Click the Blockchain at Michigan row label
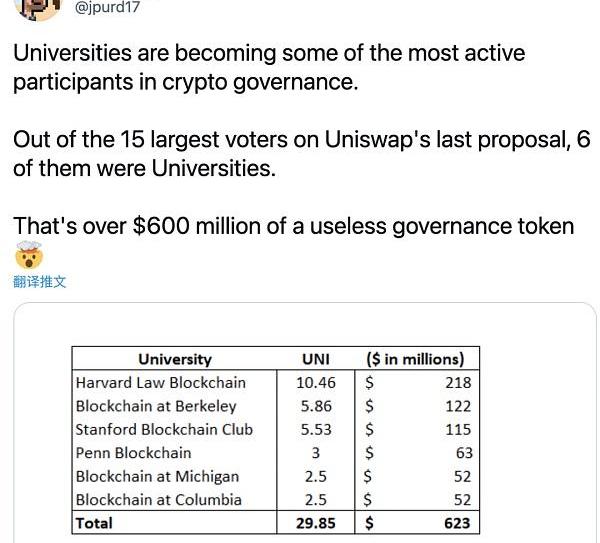 coord(157,477)
